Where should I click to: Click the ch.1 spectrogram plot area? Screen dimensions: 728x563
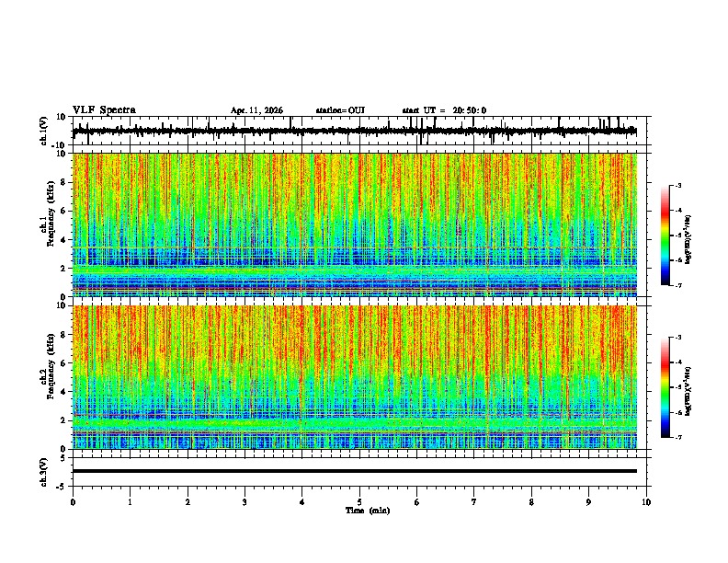355,224
